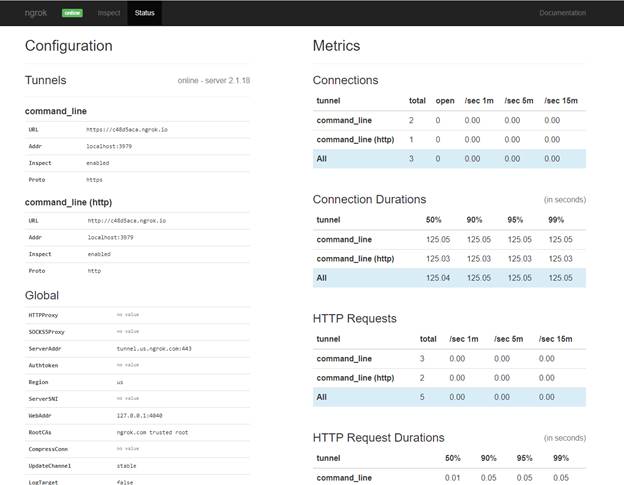Click the https Proto value

coord(94,180)
